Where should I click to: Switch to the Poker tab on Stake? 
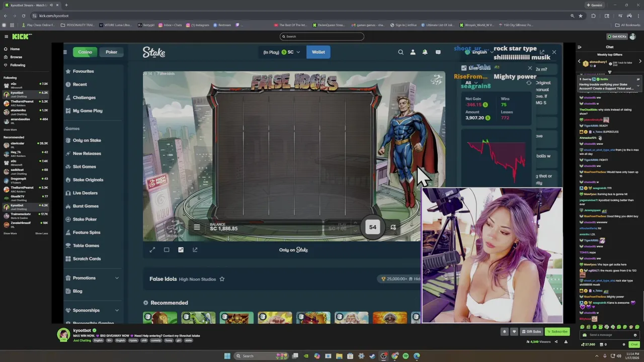[x=111, y=52]
